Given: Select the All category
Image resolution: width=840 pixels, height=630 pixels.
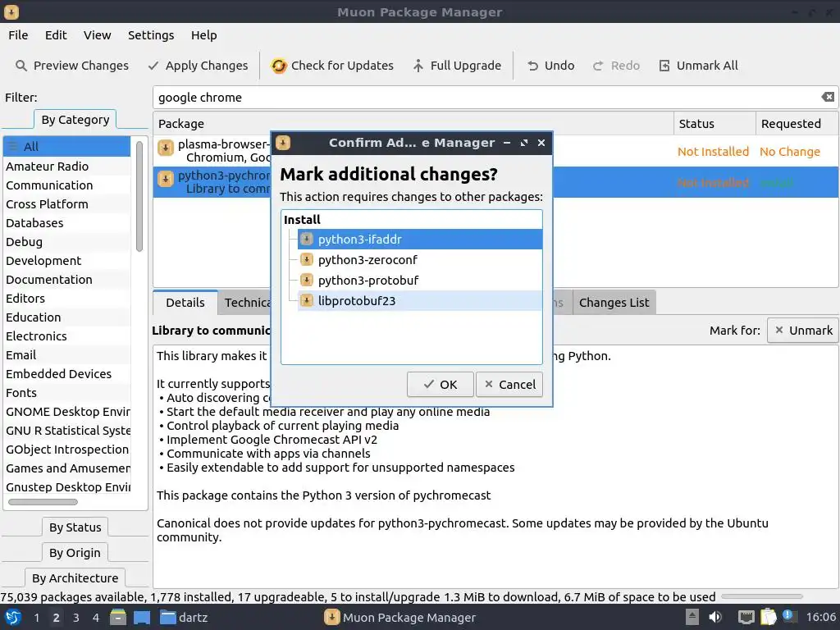Looking at the screenshot, I should 66,146.
